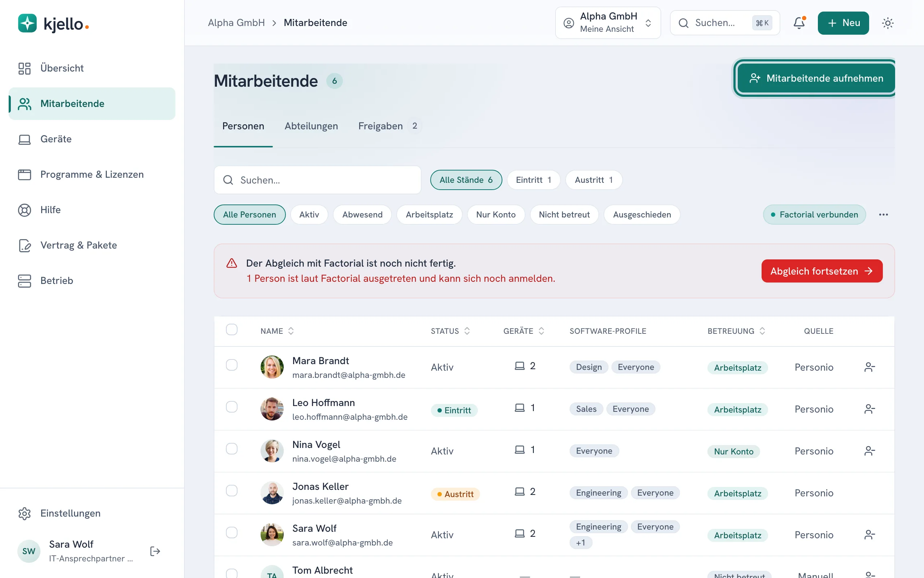This screenshot has height=578, width=924.
Task: Click Mitarbeitende aufnehmen button
Action: [x=816, y=78]
